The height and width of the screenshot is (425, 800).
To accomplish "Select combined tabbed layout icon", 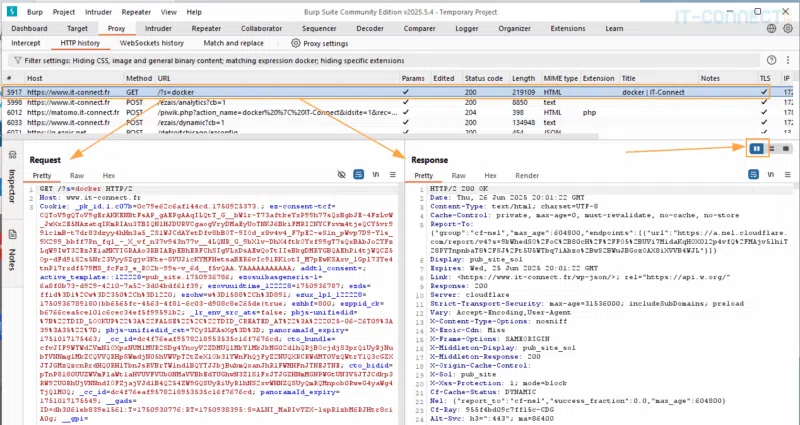I will [786, 148].
